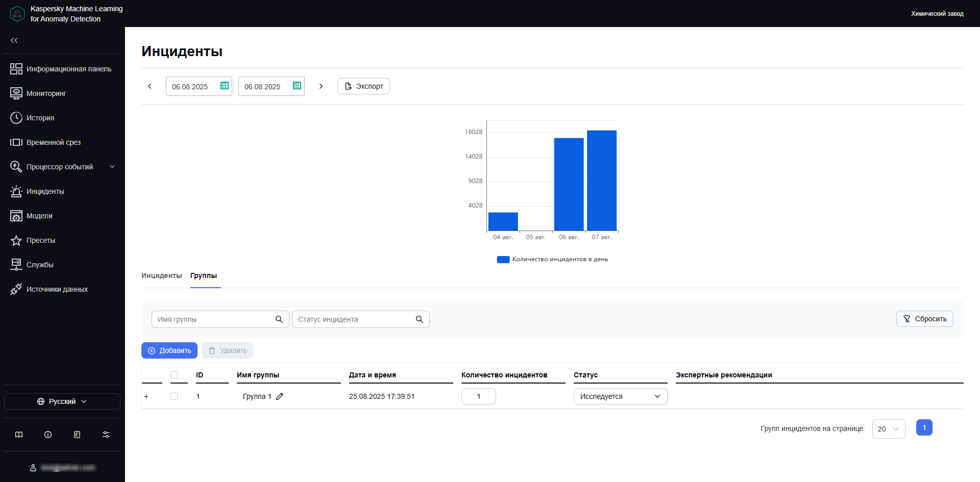This screenshot has height=482, width=980.
Task: Open the Информационная панель dashboard icon
Action: coord(16,69)
